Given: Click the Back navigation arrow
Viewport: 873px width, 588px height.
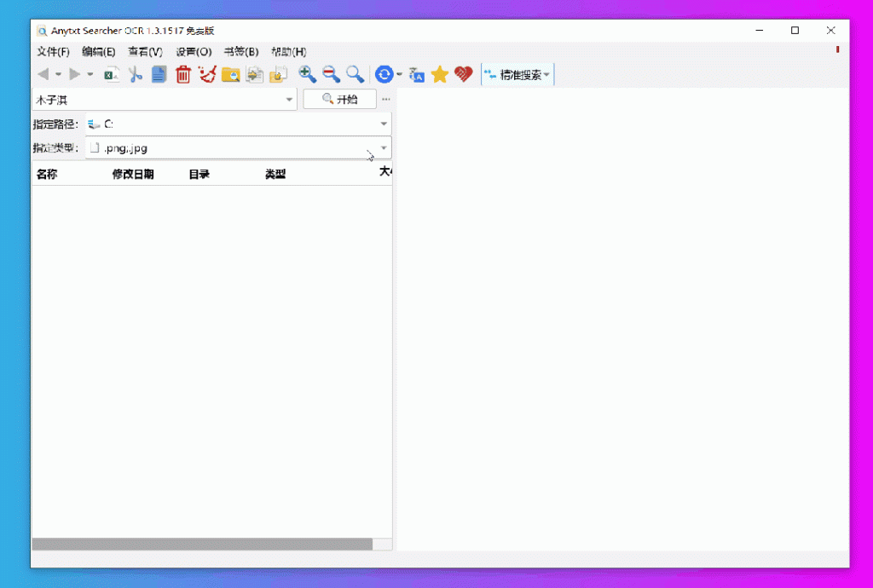Looking at the screenshot, I should pos(43,74).
